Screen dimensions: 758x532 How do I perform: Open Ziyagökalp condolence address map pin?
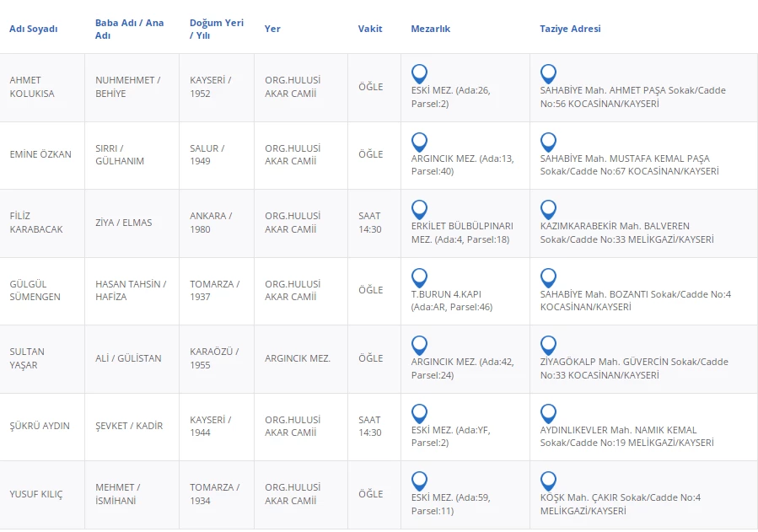(548, 345)
